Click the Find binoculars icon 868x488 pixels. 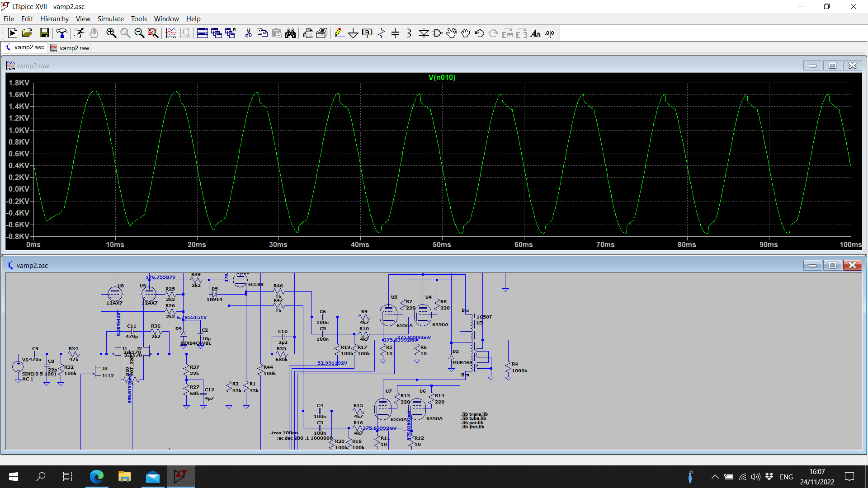coord(290,33)
